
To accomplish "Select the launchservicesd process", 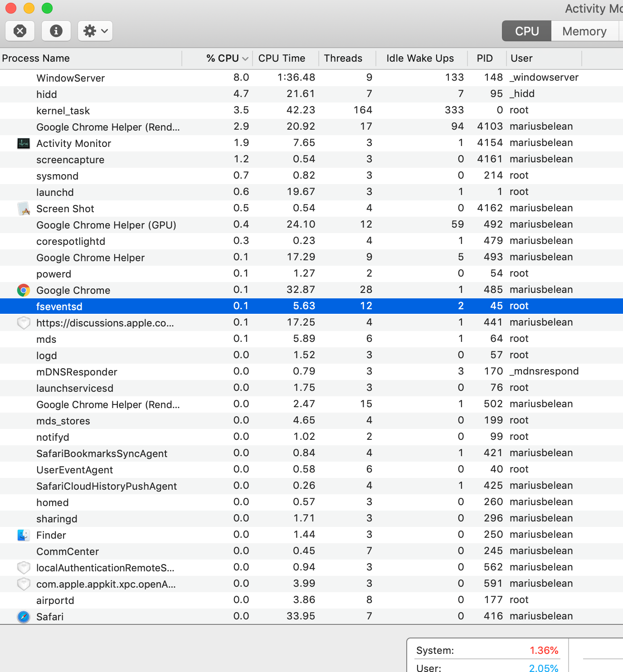I will [75, 388].
